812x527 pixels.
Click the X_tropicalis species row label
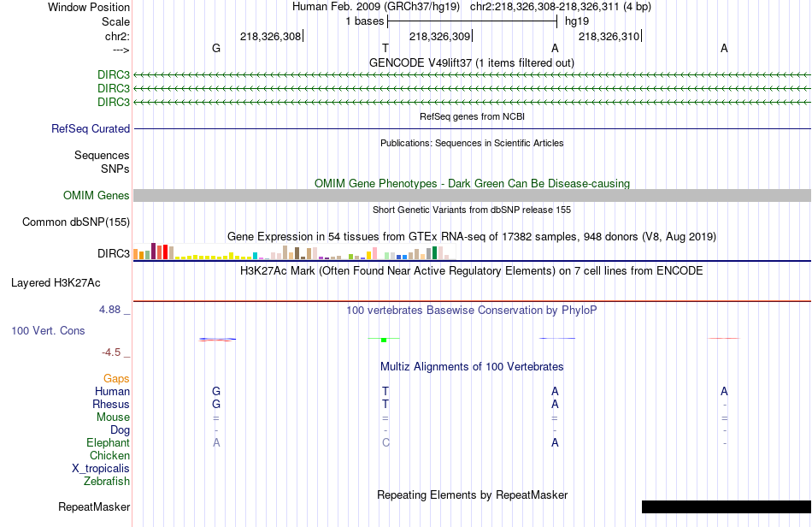pyautogui.click(x=101, y=469)
